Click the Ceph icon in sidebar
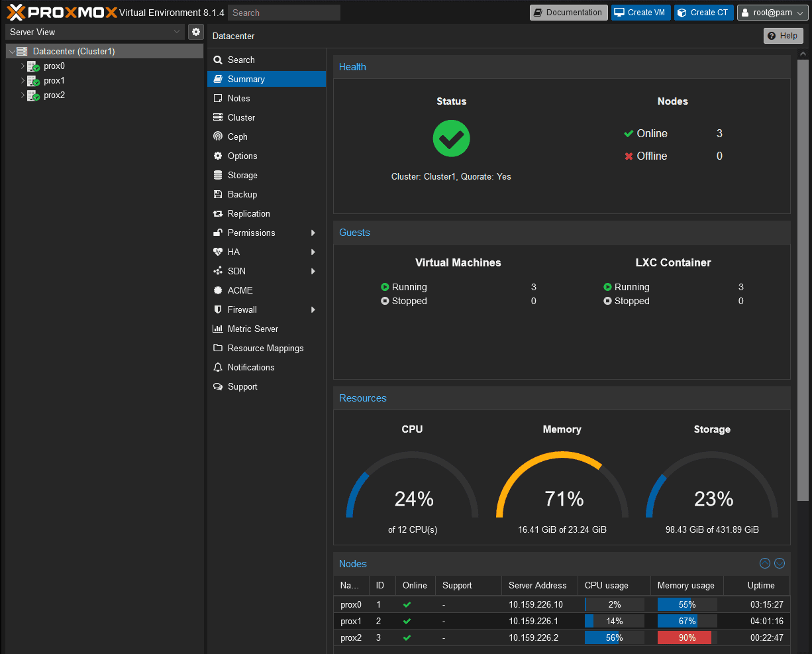The height and width of the screenshot is (654, 812). pos(218,136)
